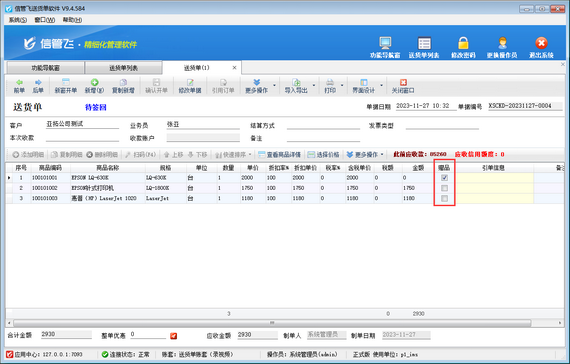Click the 修改密码 lock icon
570x364 pixels.
[x=463, y=43]
